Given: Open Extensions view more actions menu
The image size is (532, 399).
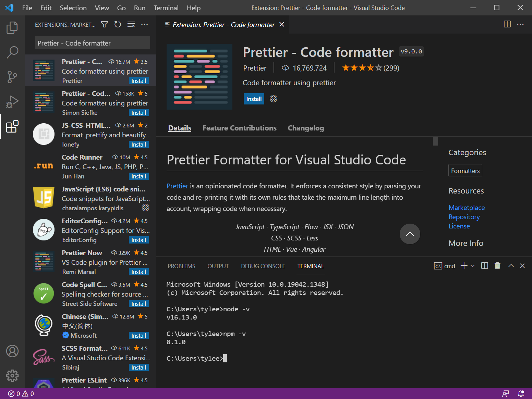Looking at the screenshot, I should (x=144, y=24).
